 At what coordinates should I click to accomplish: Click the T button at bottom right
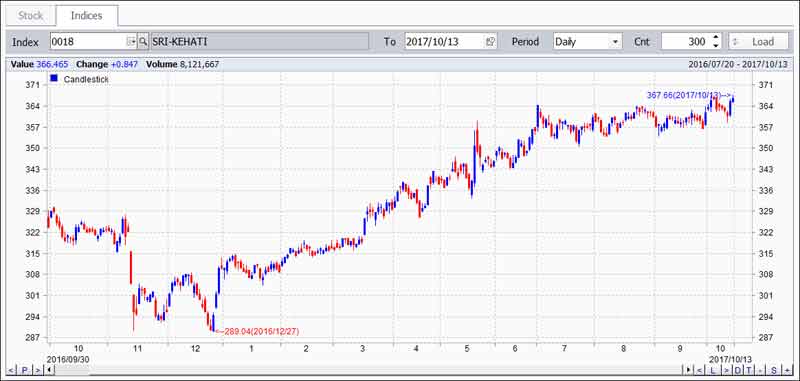(749, 370)
